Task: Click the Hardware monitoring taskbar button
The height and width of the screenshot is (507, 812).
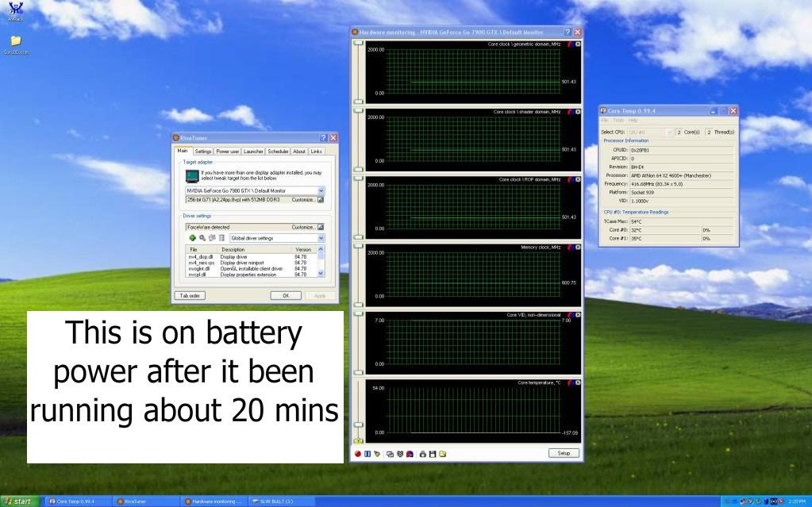Action: coord(214,501)
